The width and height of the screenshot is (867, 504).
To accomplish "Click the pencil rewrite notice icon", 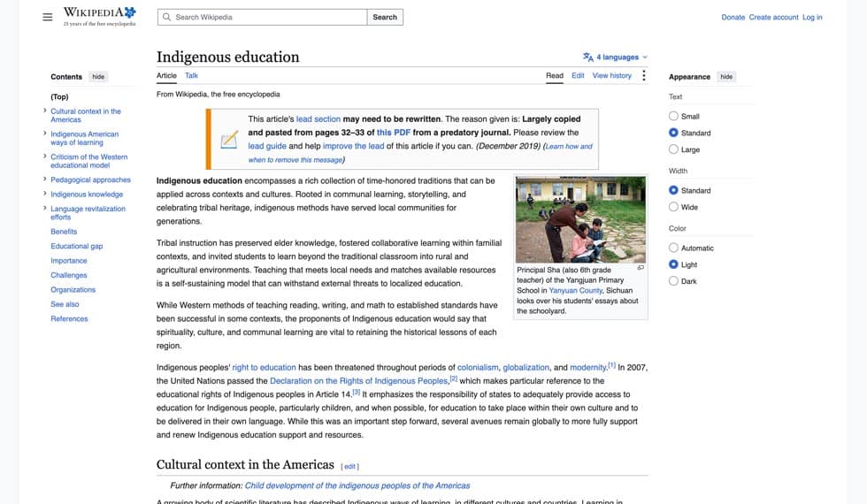I will 229,140.
